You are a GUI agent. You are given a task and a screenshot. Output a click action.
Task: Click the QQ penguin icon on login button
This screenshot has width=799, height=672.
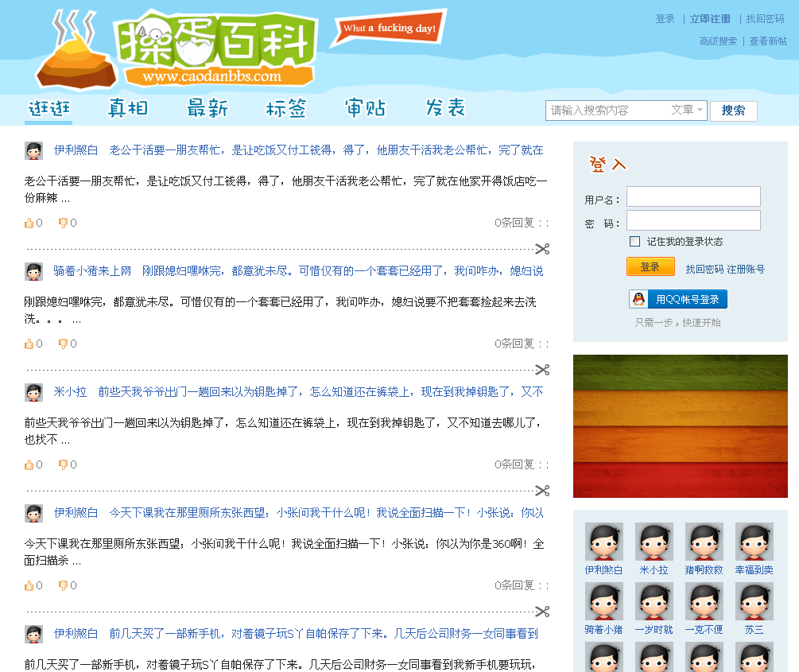tap(639, 299)
